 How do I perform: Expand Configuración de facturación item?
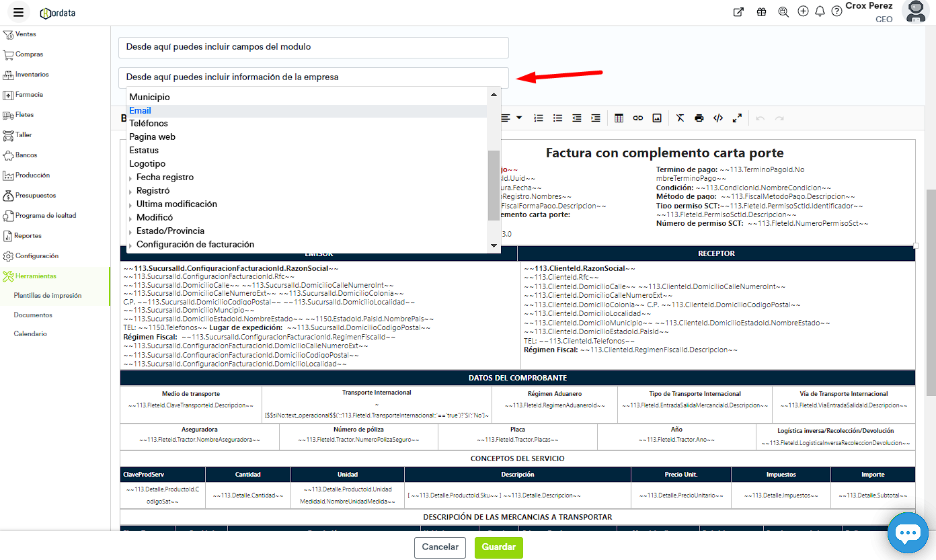[x=131, y=245]
